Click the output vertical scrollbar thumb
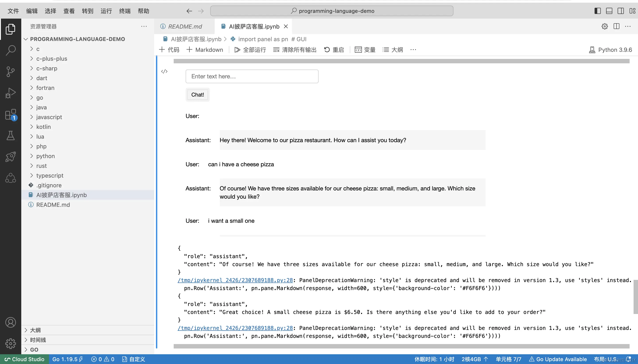Viewport: 638px width, 364px height. click(x=635, y=296)
